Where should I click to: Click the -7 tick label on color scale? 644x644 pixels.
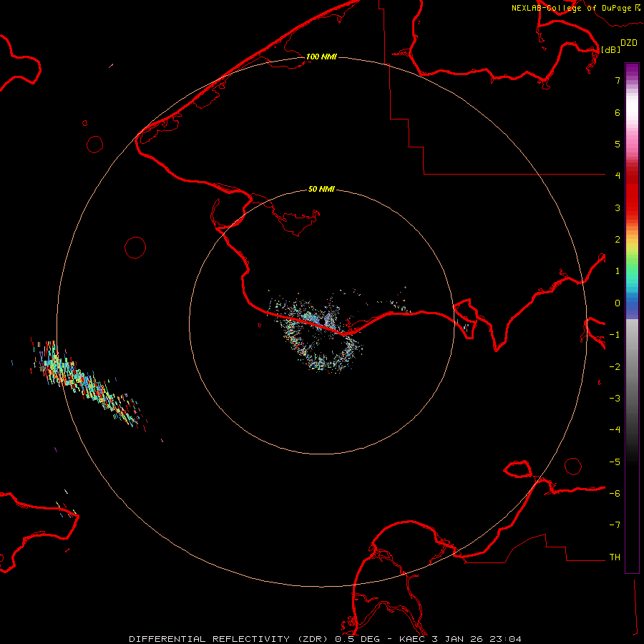click(615, 525)
